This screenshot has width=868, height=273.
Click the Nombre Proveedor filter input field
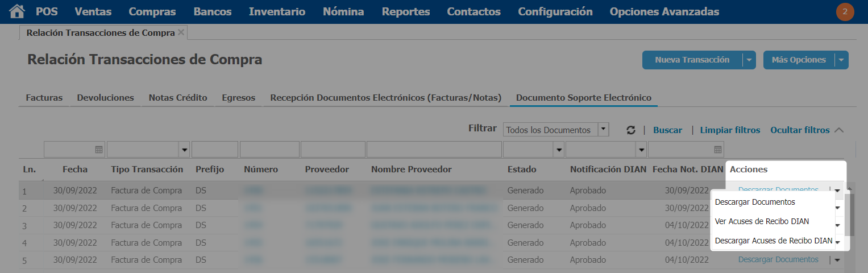434,150
